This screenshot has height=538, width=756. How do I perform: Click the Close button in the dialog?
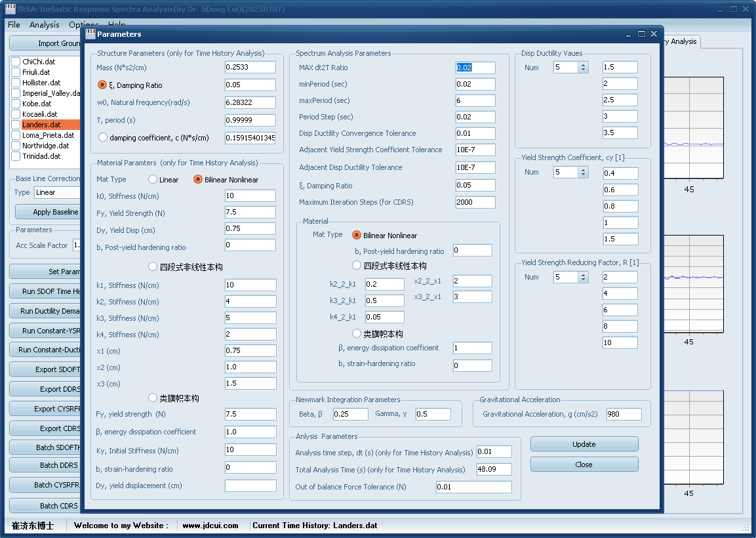[584, 465]
